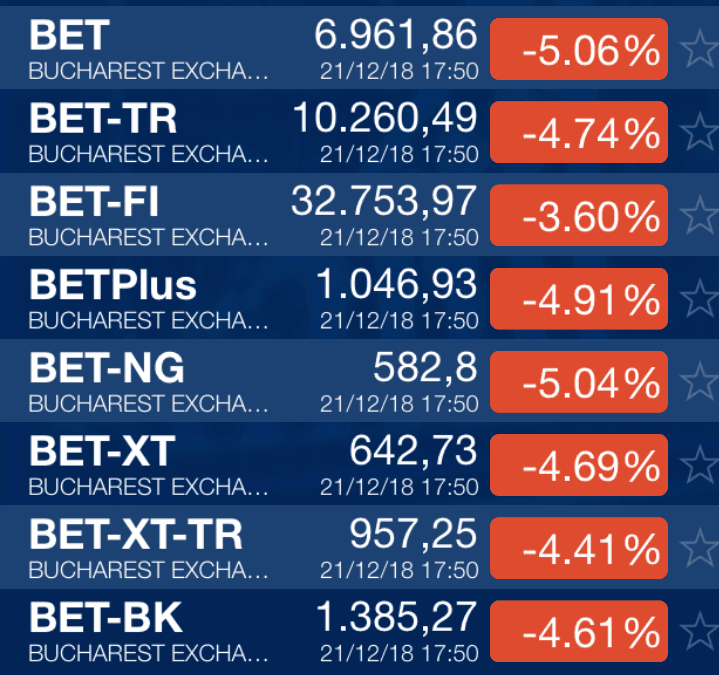Click the -5.04% badge on BET-NG
The height and width of the screenshot is (675, 719).
pos(579,382)
